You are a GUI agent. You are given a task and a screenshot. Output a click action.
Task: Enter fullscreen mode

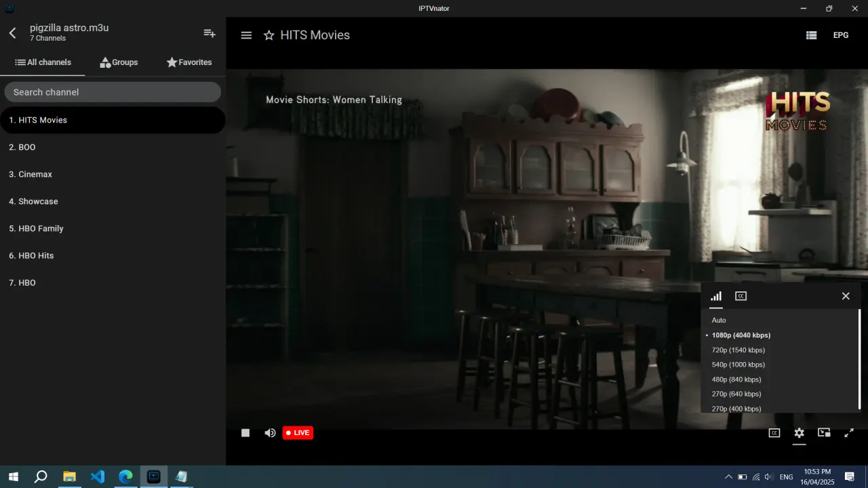coord(848,432)
